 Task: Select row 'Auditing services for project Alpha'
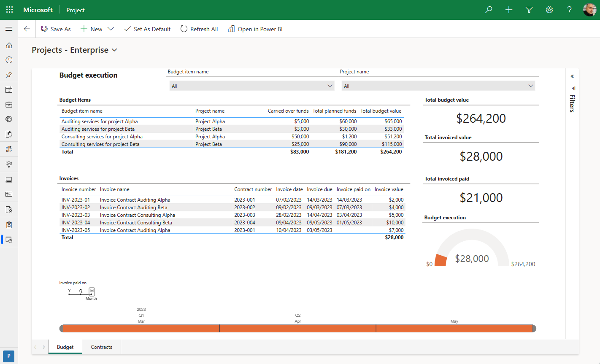point(232,121)
